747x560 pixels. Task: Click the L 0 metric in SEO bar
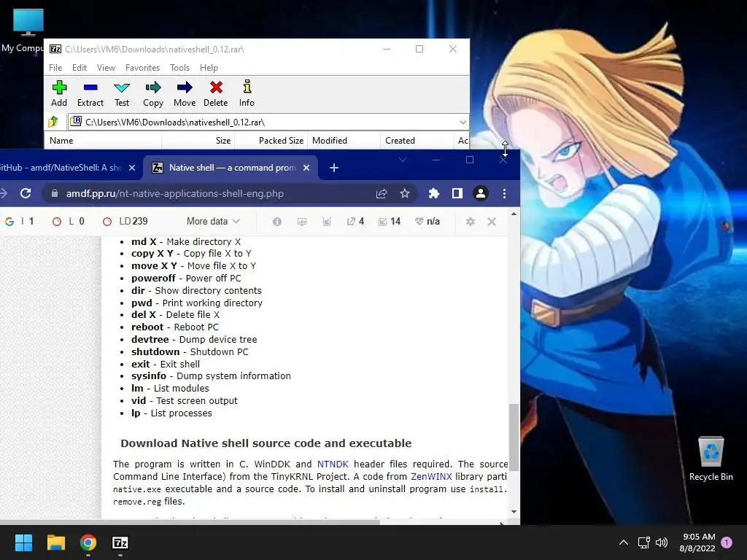(69, 222)
